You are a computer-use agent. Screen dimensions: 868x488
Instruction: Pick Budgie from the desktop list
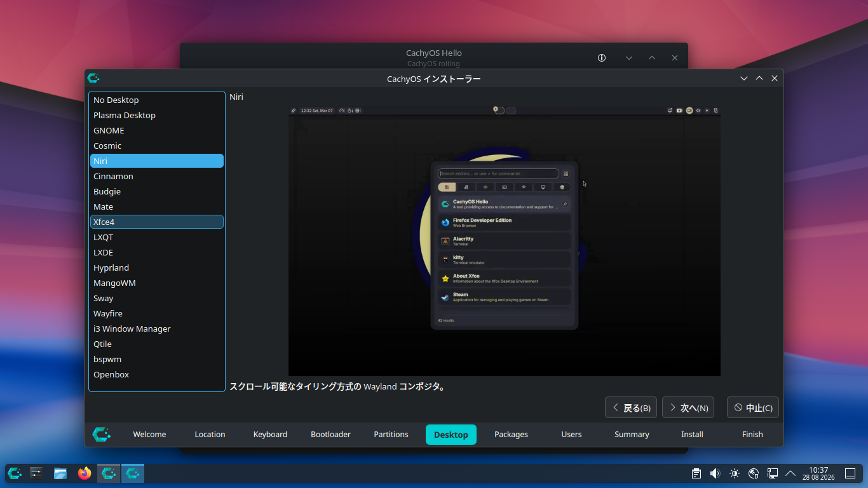click(x=157, y=191)
